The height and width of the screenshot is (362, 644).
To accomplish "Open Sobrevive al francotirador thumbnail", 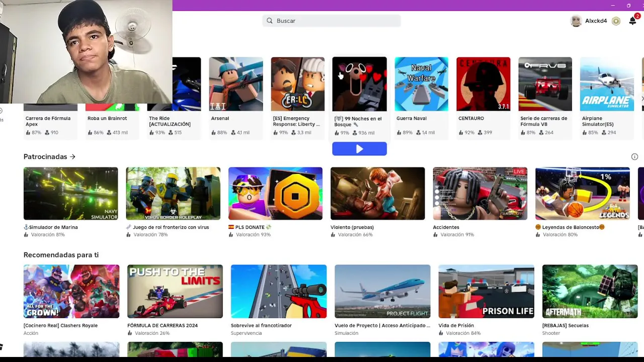I will click(279, 292).
